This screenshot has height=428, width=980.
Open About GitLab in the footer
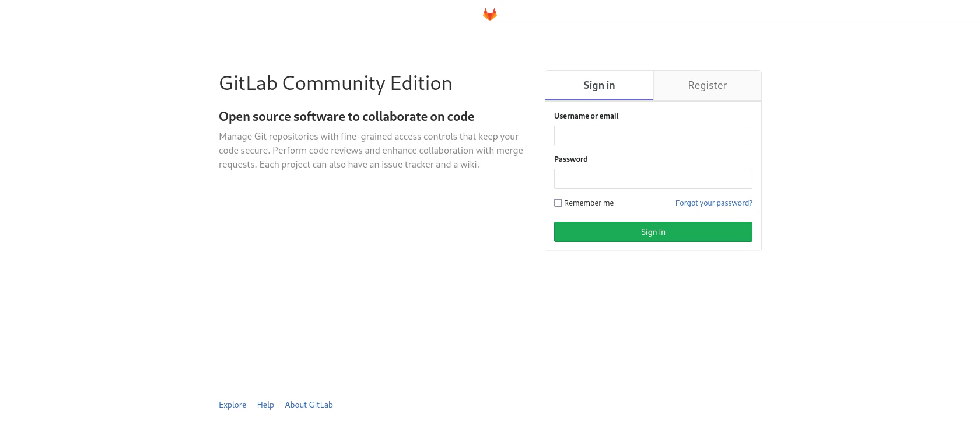pyautogui.click(x=309, y=405)
